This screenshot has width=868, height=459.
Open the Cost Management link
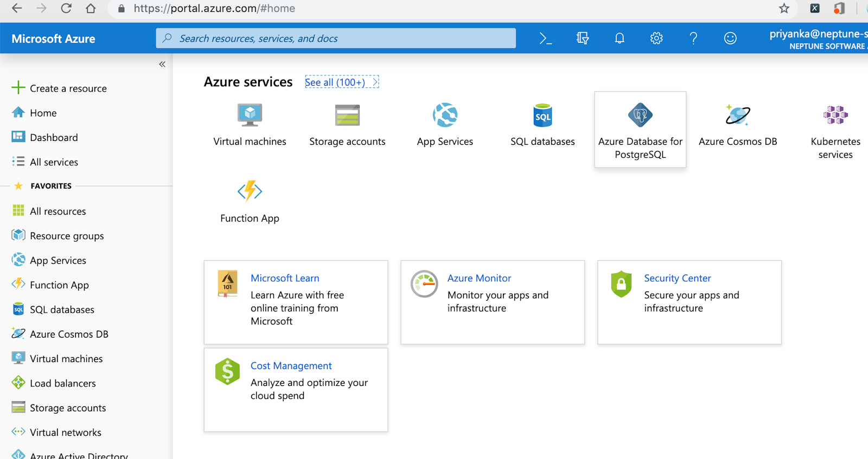[x=291, y=366]
